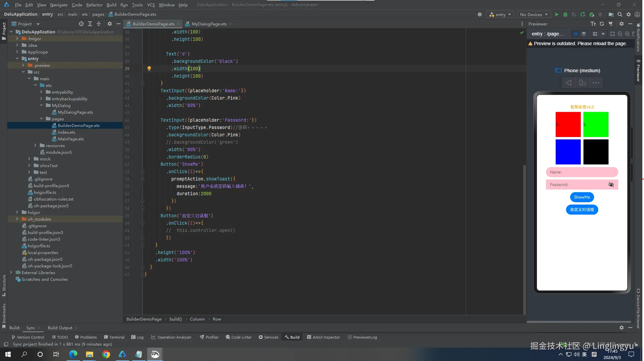
Task: Click the intention lightbulb on line 39
Action: (x=149, y=69)
